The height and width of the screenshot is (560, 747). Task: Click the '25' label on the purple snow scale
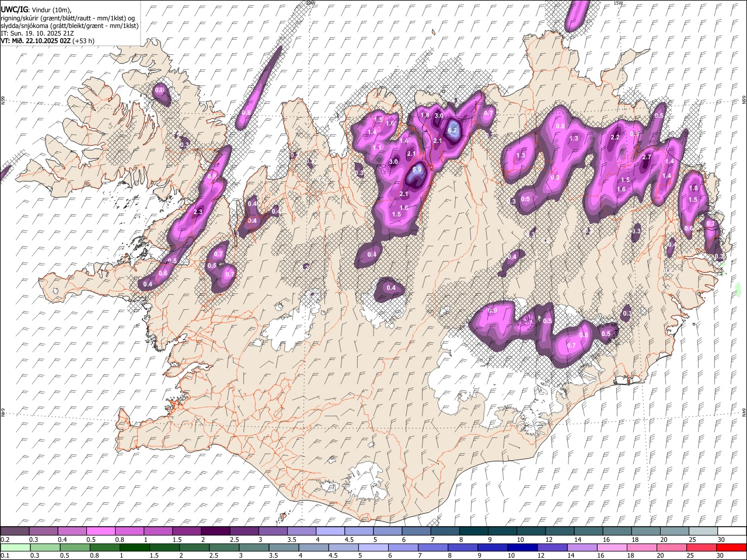692,540
